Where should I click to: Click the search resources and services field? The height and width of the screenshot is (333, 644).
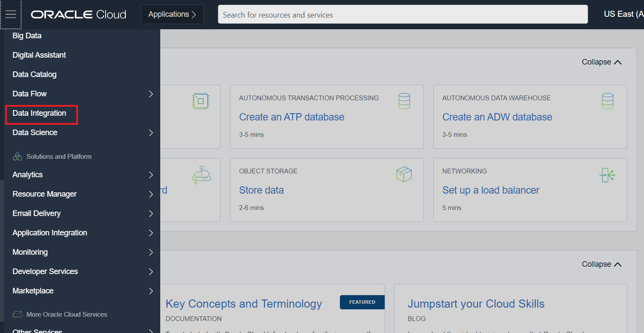[x=402, y=14]
